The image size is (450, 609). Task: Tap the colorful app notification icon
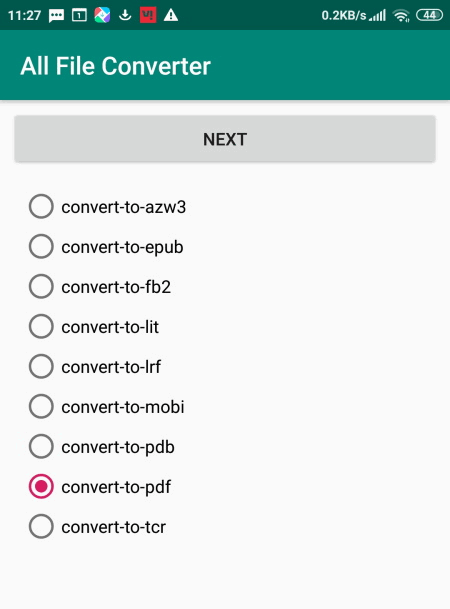[102, 15]
